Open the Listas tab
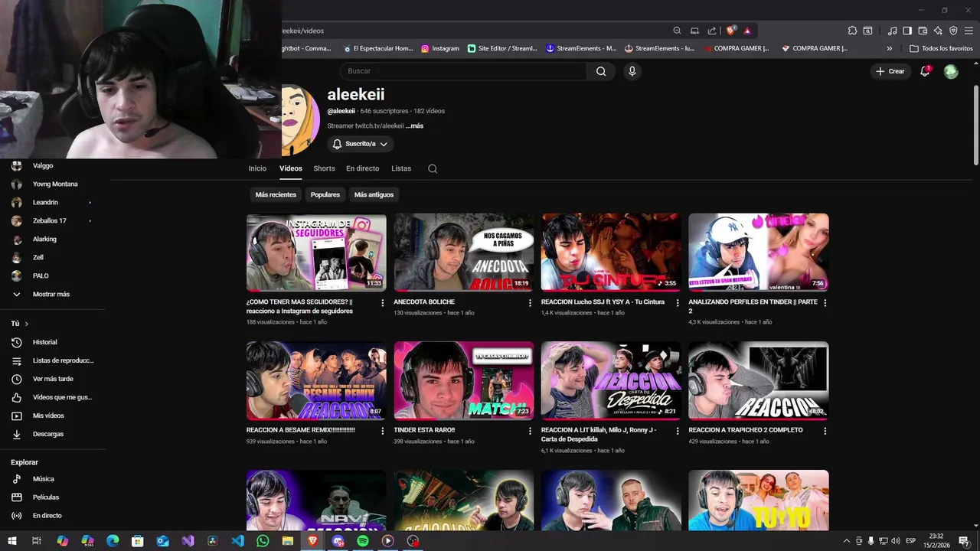The width and height of the screenshot is (980, 551). click(401, 168)
